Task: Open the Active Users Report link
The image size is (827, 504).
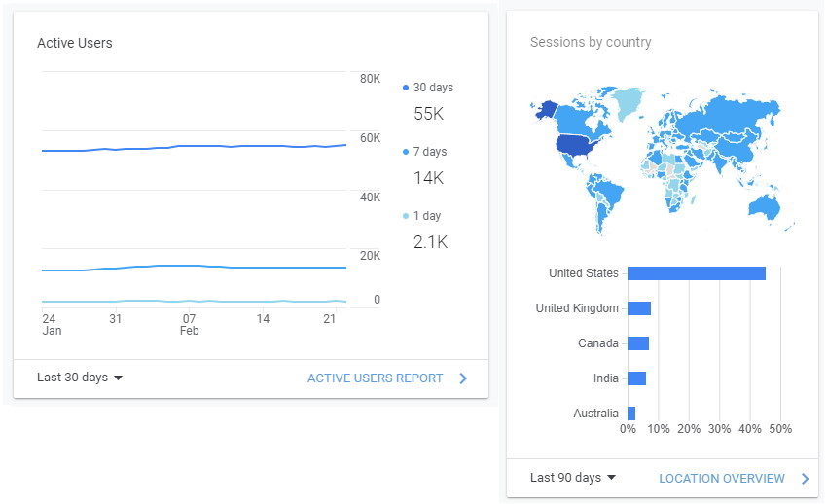Action: click(375, 378)
